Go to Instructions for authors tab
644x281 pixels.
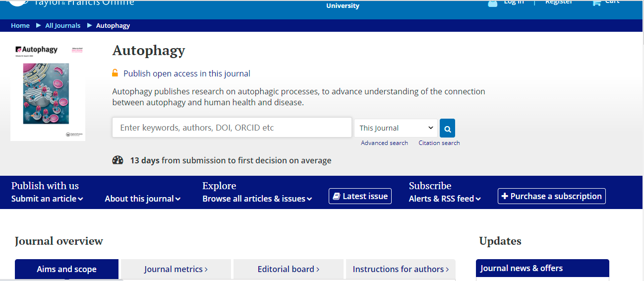tap(400, 269)
